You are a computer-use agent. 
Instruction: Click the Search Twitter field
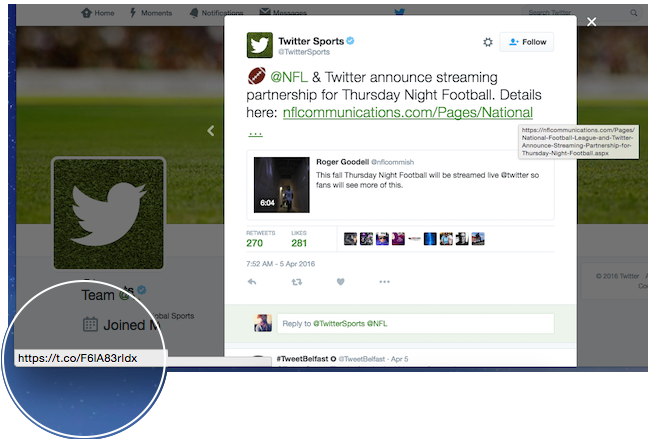coord(580,13)
